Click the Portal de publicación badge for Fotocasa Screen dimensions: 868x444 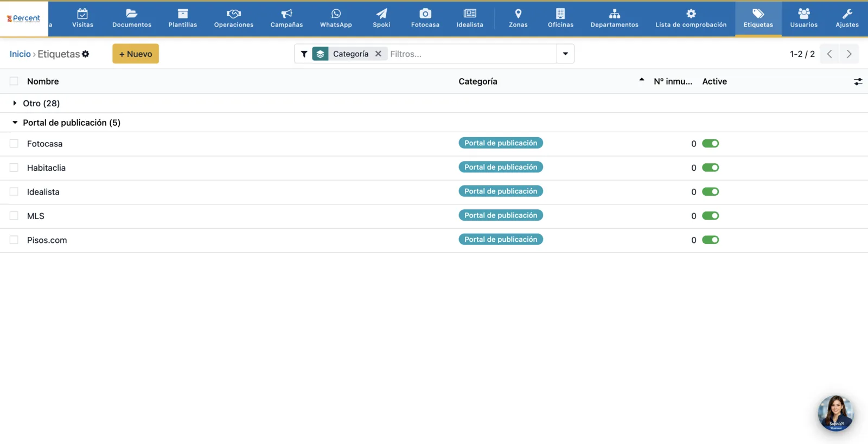[501, 143]
